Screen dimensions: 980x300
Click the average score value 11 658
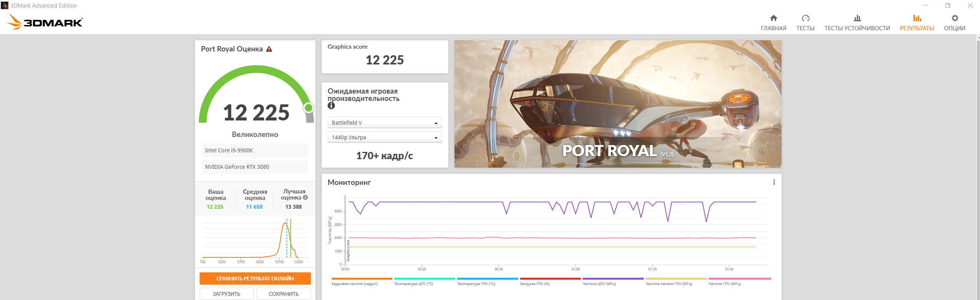pyautogui.click(x=254, y=207)
